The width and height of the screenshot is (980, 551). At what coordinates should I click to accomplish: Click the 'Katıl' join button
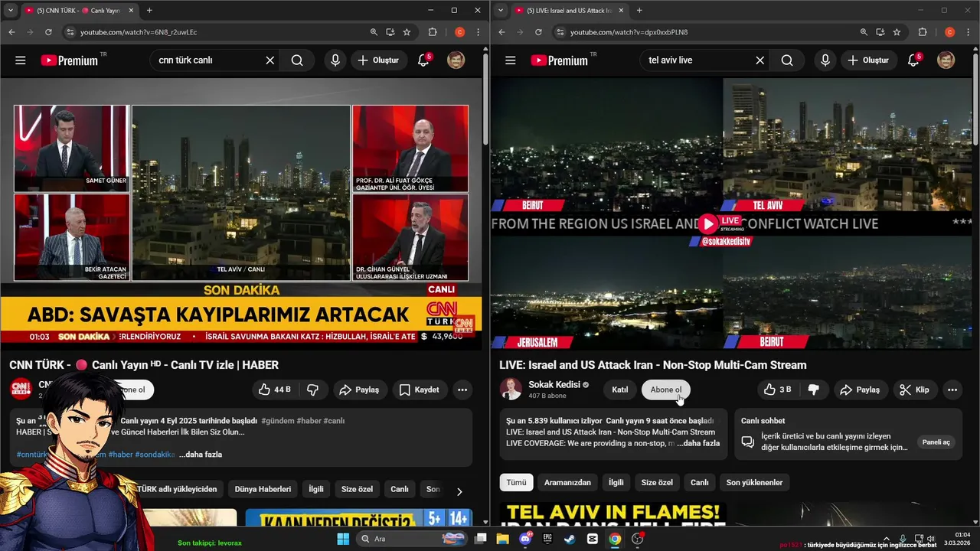(x=620, y=390)
